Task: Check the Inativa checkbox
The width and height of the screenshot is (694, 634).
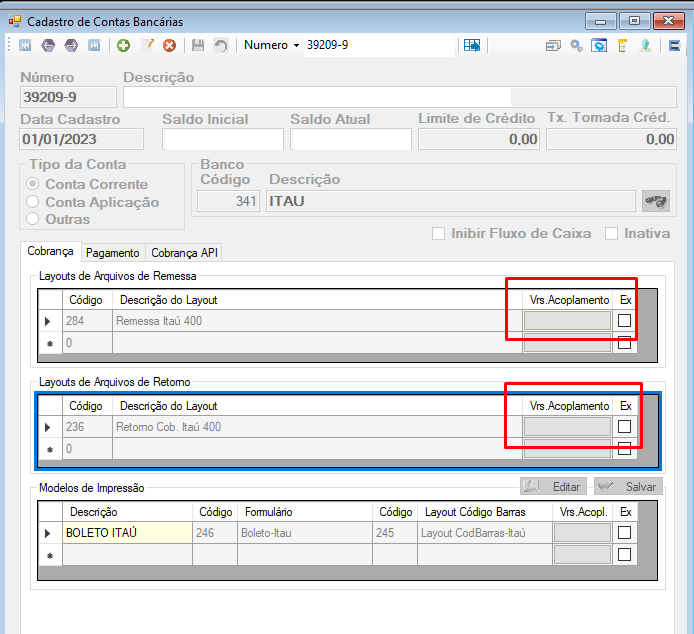Action: tap(611, 233)
